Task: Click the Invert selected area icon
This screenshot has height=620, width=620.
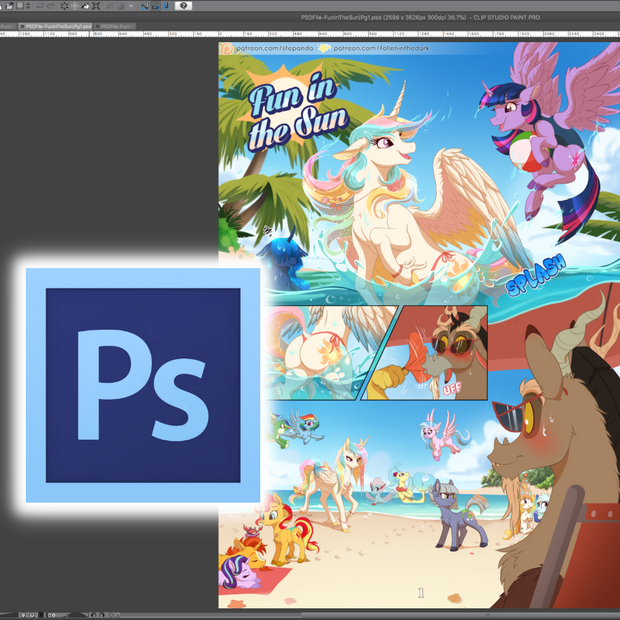Action: 121,6
